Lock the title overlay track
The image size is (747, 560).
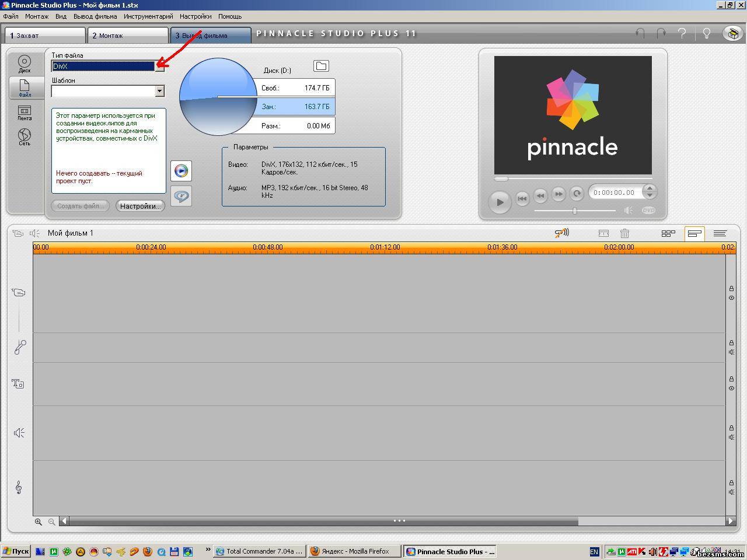731,379
